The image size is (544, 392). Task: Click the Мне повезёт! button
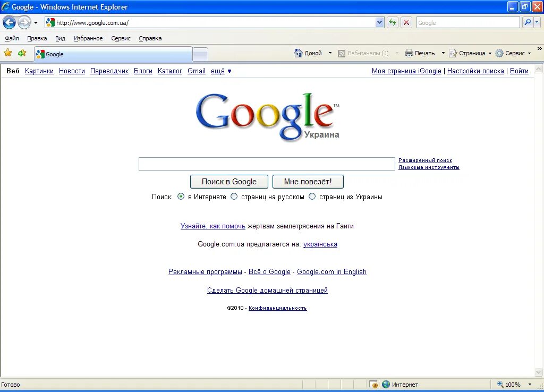[308, 182]
